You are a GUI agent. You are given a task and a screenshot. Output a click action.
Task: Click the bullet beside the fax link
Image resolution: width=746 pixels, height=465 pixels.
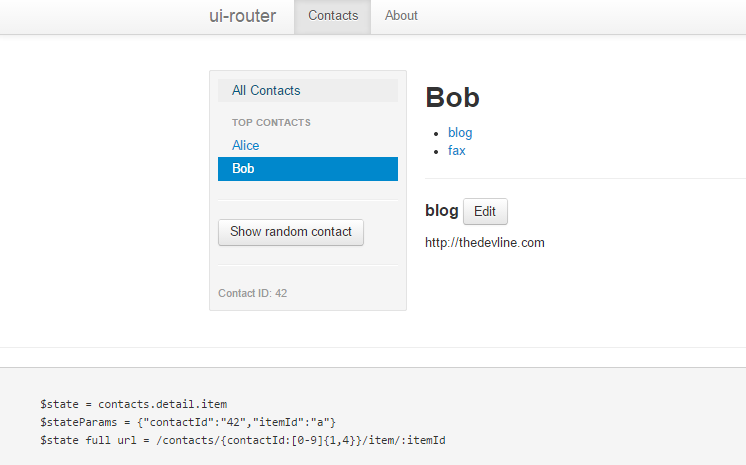point(436,152)
